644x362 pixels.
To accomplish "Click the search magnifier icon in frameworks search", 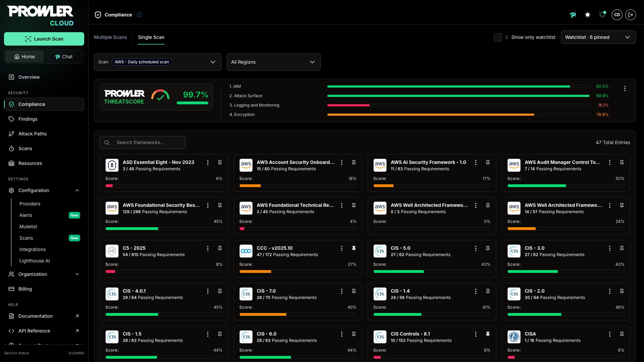I will coord(107,142).
